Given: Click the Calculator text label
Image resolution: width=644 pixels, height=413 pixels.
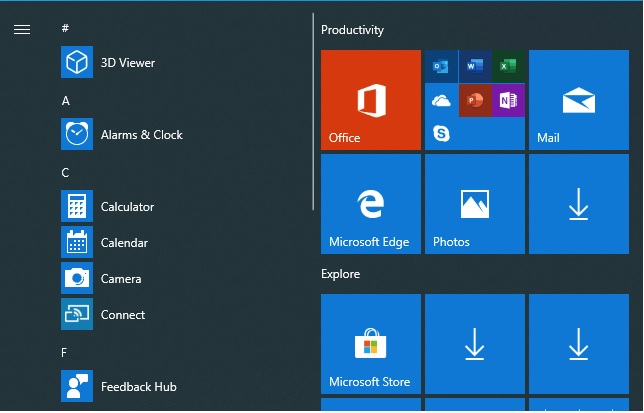Looking at the screenshot, I should (127, 206).
